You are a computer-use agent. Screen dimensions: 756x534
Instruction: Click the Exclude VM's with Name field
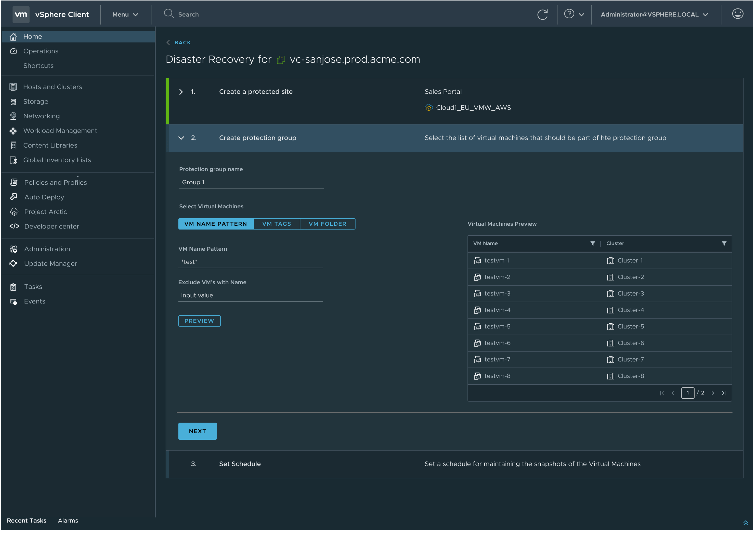tap(250, 296)
